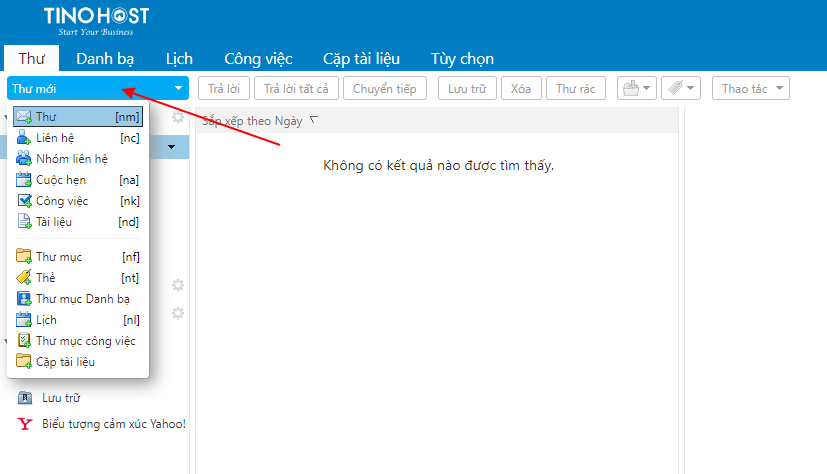Click the TinoHost logo
The width and height of the screenshot is (827, 474).
pos(97,22)
